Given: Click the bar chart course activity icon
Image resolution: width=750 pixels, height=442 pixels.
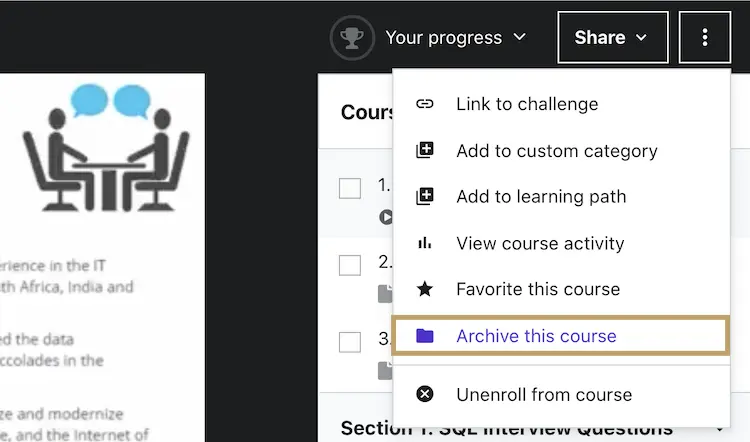Looking at the screenshot, I should [425, 243].
